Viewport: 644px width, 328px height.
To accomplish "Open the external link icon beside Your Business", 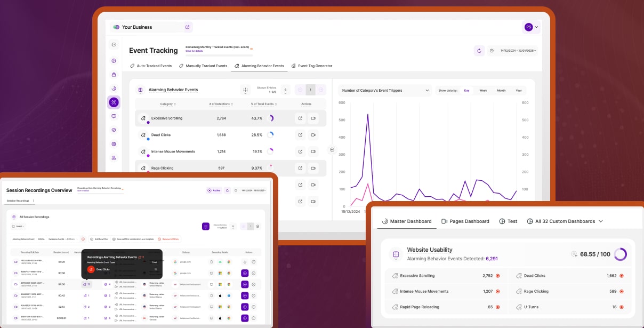I will pos(187,27).
